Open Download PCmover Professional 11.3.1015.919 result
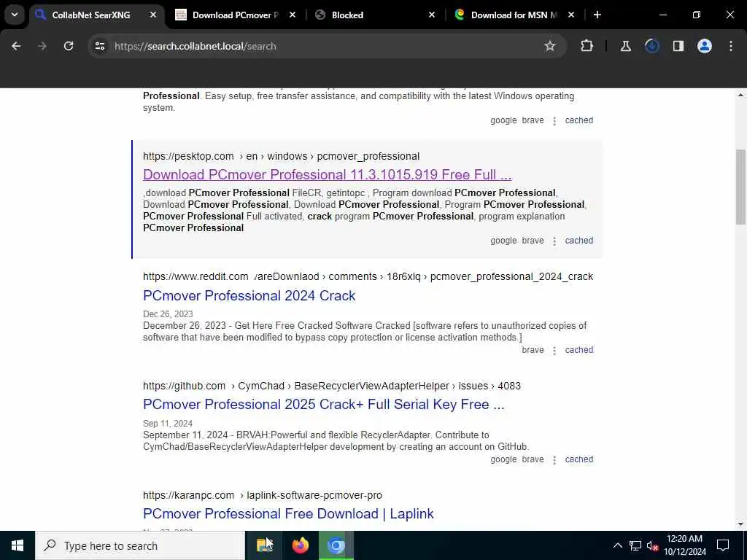This screenshot has width=747, height=560. pos(328,175)
